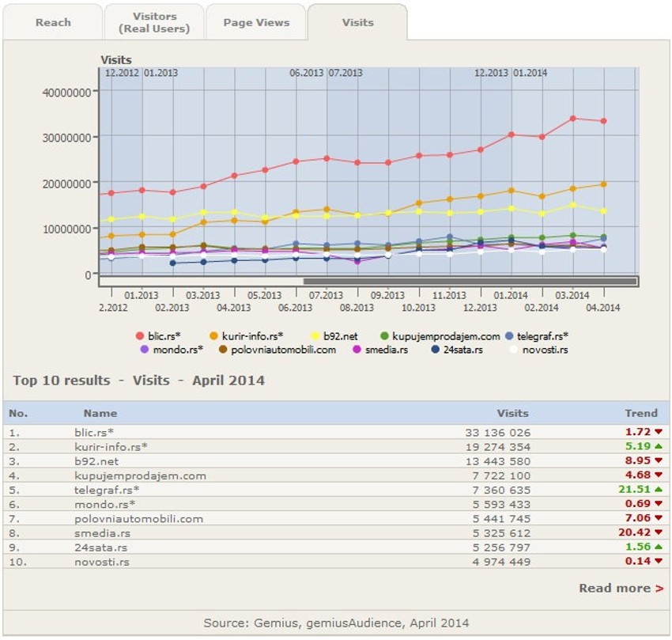Switch to the Reach tab
The height and width of the screenshot is (640, 672).
(53, 23)
